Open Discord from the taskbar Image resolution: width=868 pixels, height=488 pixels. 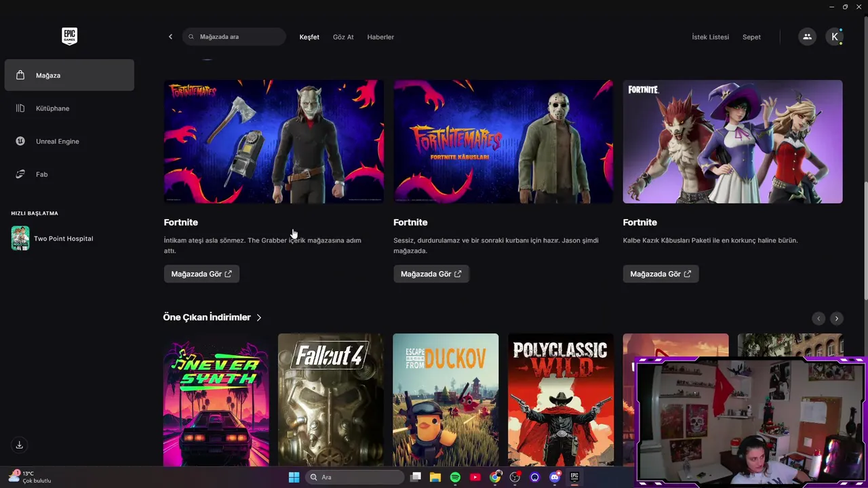pyautogui.click(x=555, y=477)
